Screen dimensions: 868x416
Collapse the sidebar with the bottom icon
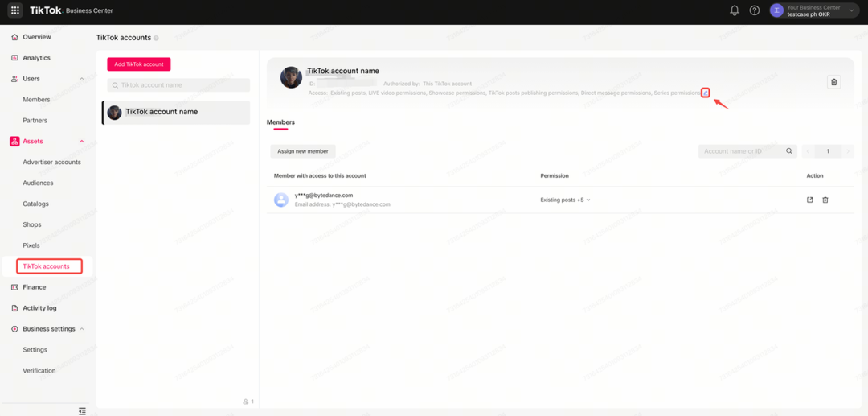click(x=82, y=410)
